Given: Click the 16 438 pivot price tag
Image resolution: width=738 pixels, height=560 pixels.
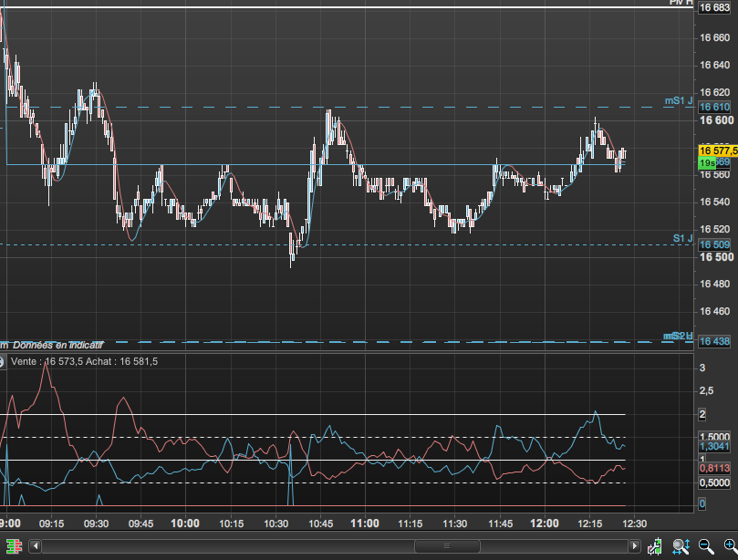Looking at the screenshot, I should (714, 342).
